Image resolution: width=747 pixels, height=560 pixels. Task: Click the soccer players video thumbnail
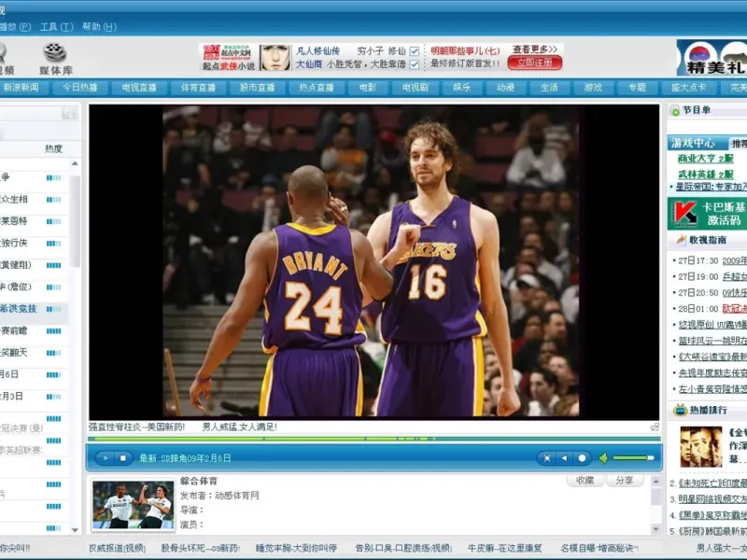pos(134,505)
